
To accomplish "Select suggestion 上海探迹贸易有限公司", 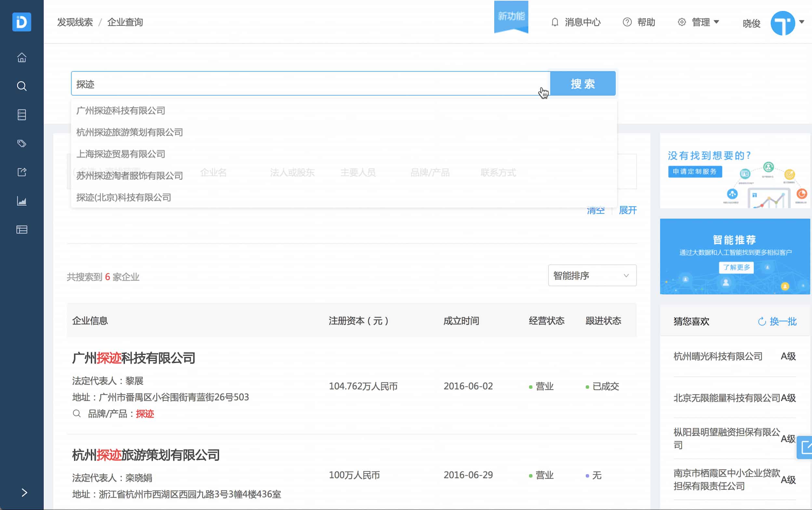I will point(121,154).
